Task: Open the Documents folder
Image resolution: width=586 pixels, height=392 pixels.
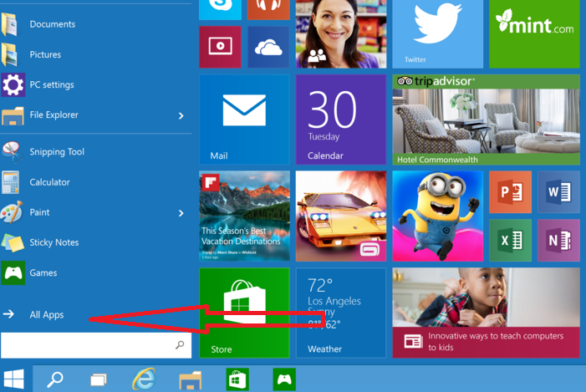Action: [x=95, y=24]
